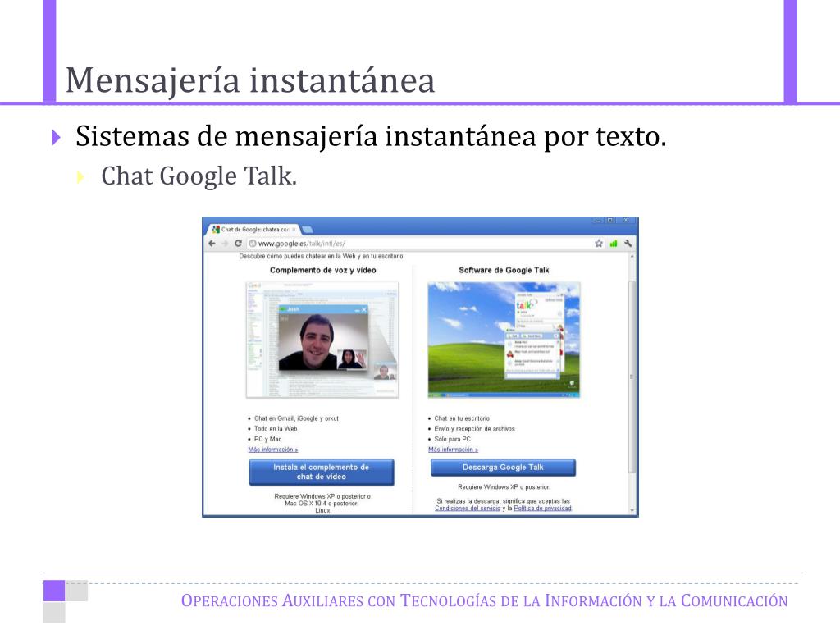Click the browser back arrow
This screenshot has height=630, width=840.
[212, 243]
